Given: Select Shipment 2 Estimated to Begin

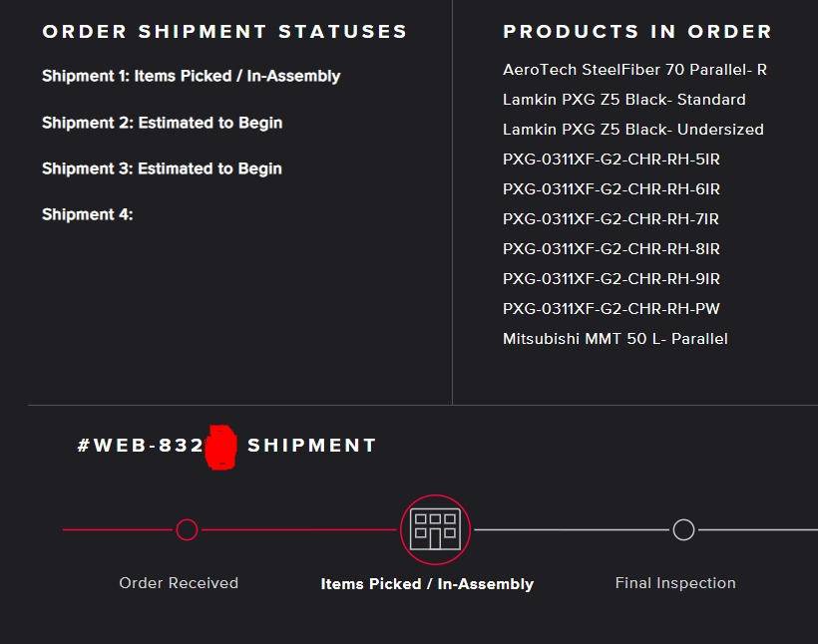Looking at the screenshot, I should tap(162, 123).
